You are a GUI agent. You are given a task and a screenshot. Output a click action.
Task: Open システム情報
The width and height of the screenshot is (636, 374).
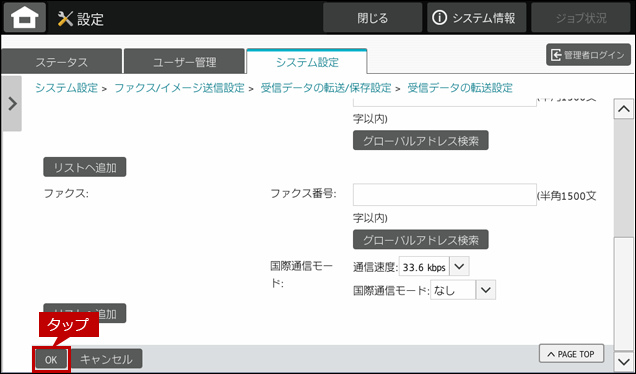477,18
